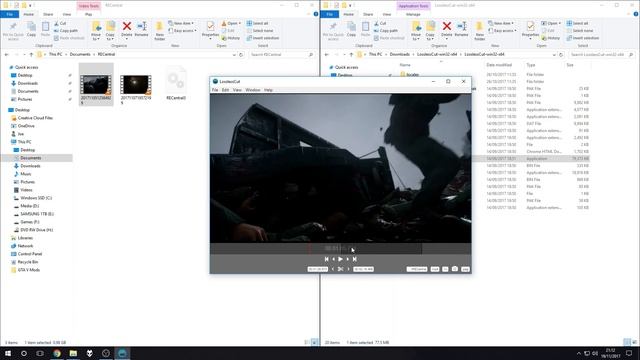
Task: Open the Window menu in LosslessCut
Action: point(253,90)
